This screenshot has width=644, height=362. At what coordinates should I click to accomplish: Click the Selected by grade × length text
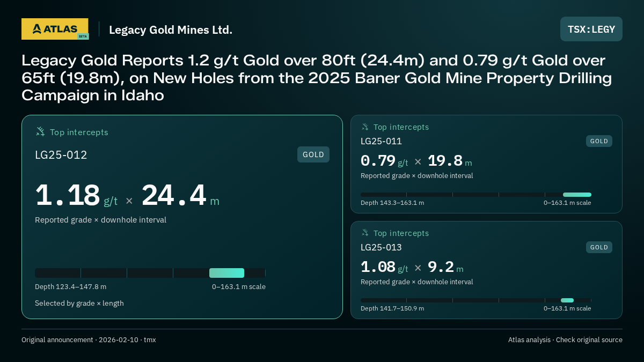tap(79, 304)
